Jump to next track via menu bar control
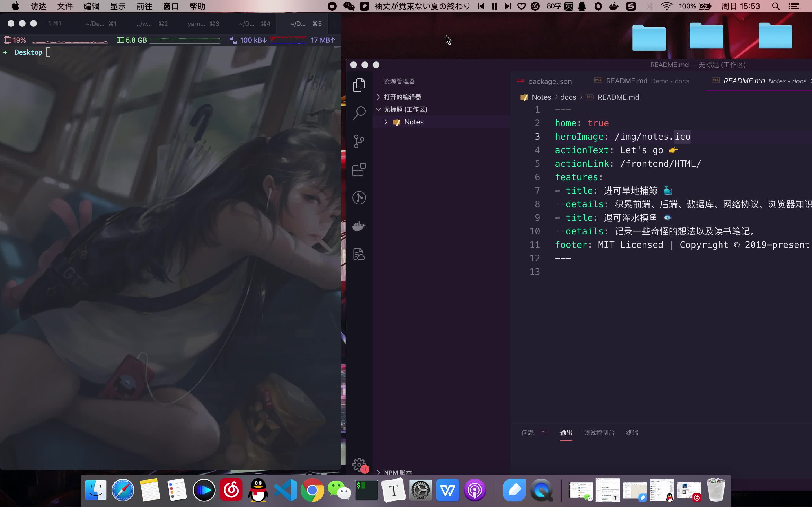Image resolution: width=812 pixels, height=507 pixels. 507,6
